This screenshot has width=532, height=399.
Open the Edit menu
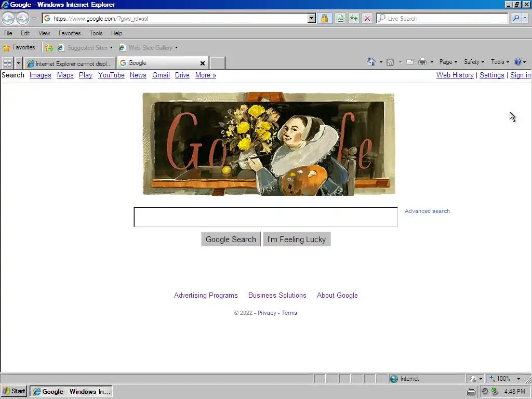[x=25, y=33]
